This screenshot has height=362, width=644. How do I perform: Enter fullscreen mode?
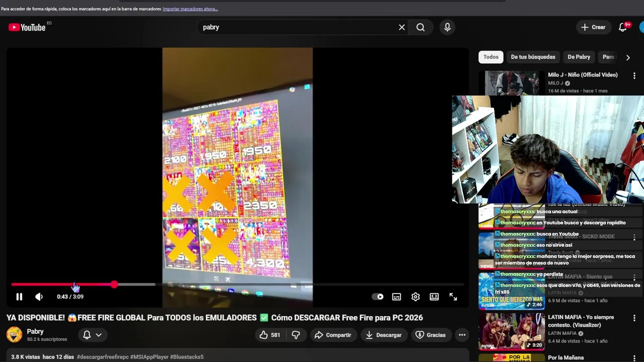click(x=453, y=297)
